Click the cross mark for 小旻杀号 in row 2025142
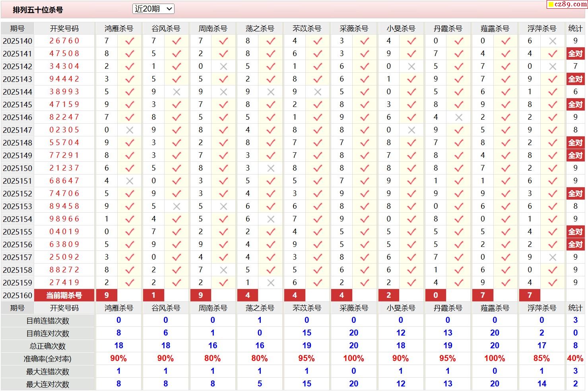This screenshot has width=588, height=392. 411,66
